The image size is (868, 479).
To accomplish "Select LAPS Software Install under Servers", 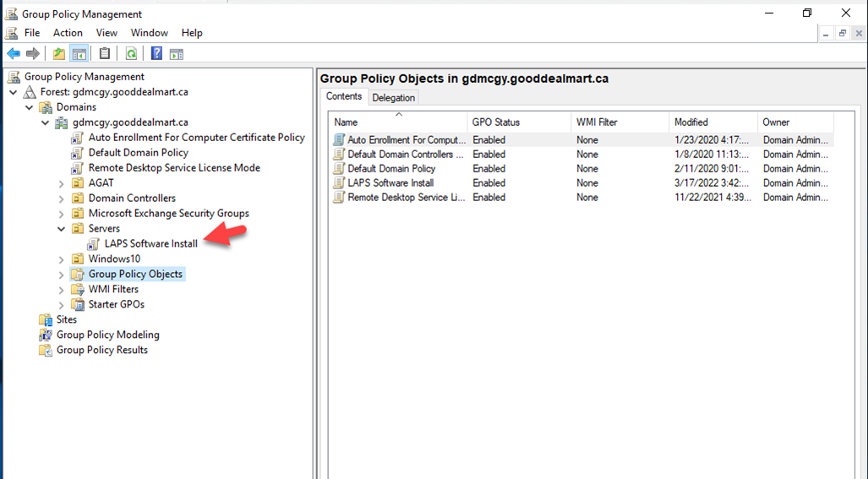I will click(150, 244).
